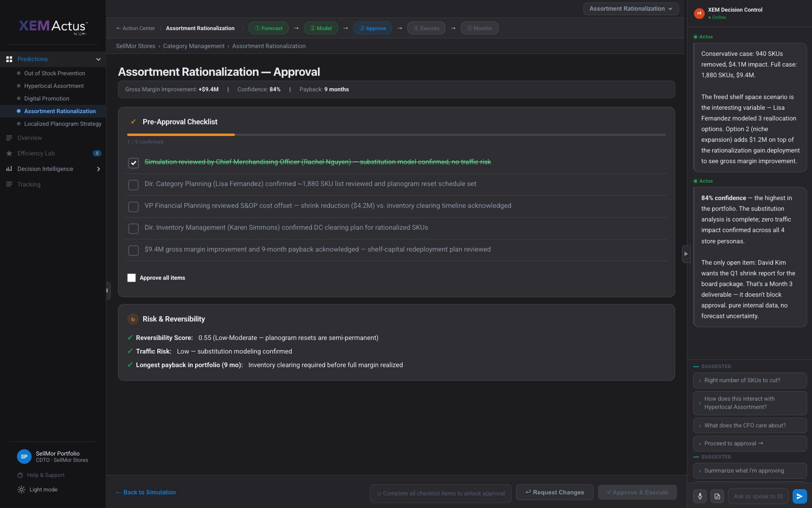Screen dimensions: 812x508
Task: Select What does the CFO care about suggestion
Action: (750, 425)
